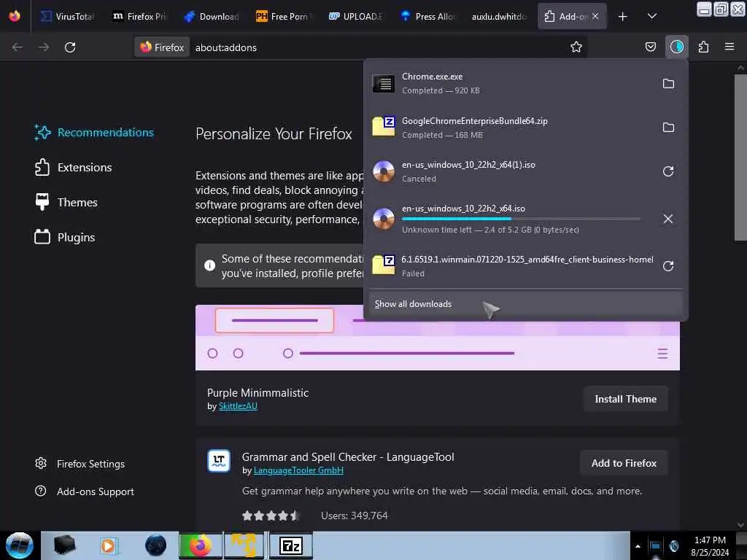This screenshot has height=560, width=747.
Task: List all open tabs dropdown
Action: (652, 17)
